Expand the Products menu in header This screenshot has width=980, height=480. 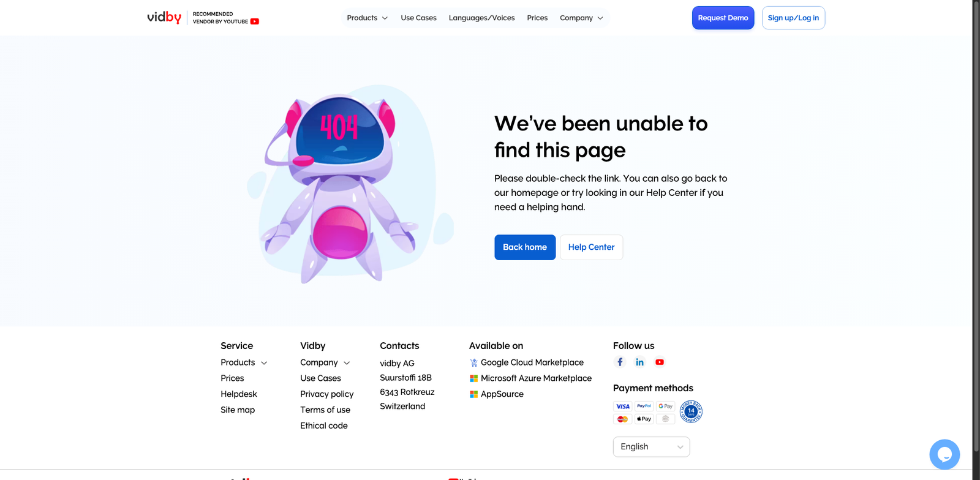(367, 18)
